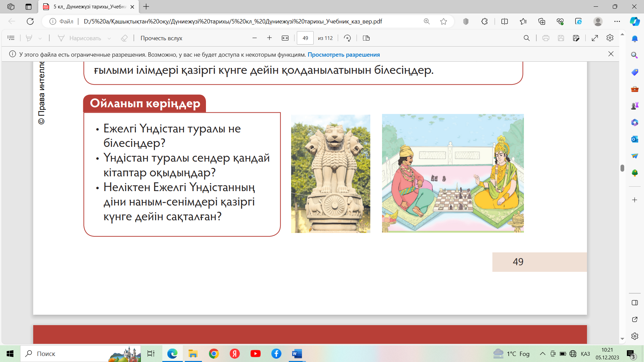Open the table of contents panel
The height and width of the screenshot is (362, 644).
pos(11,38)
